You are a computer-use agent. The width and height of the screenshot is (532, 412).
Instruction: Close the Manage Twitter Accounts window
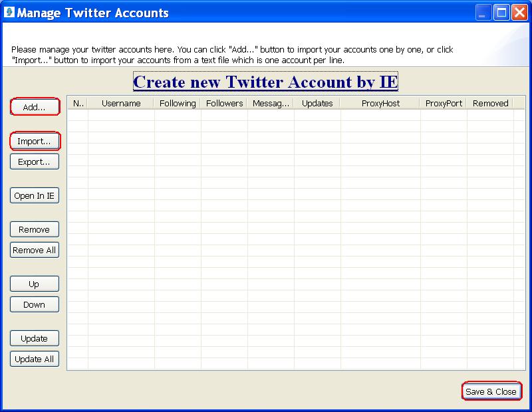[x=519, y=13]
